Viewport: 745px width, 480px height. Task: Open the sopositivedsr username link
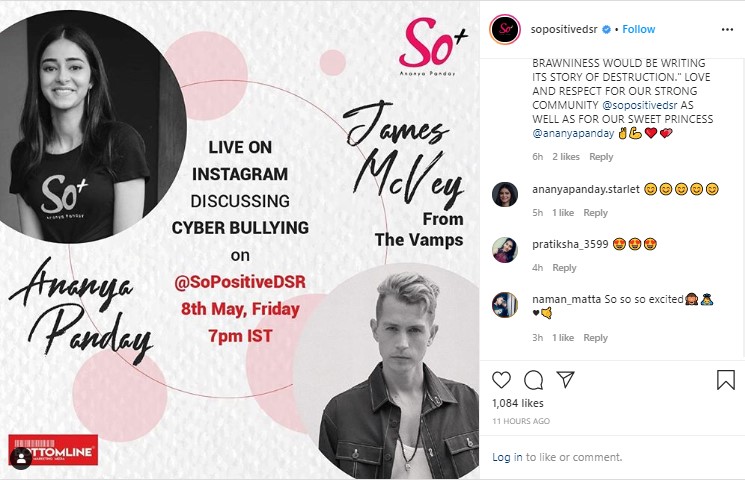click(564, 29)
